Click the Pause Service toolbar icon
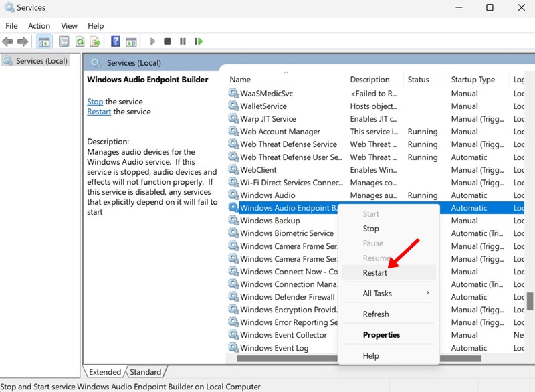This screenshot has height=392, width=535. [183, 41]
